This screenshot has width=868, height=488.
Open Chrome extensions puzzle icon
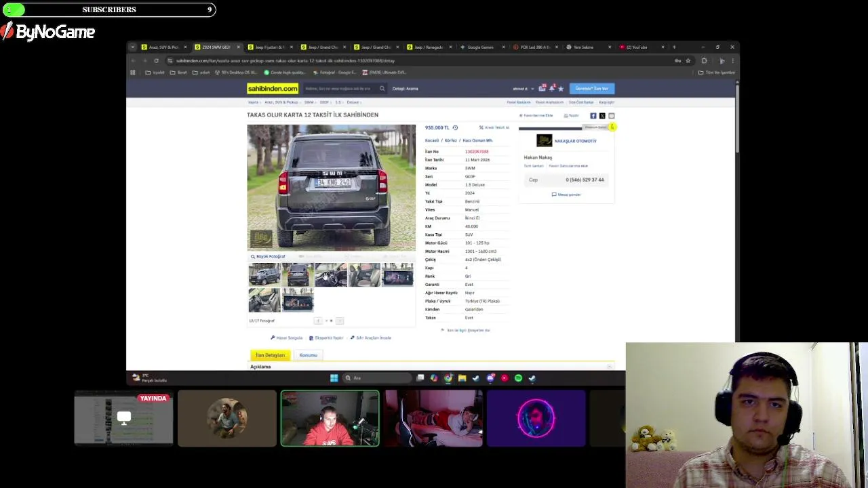pos(704,60)
